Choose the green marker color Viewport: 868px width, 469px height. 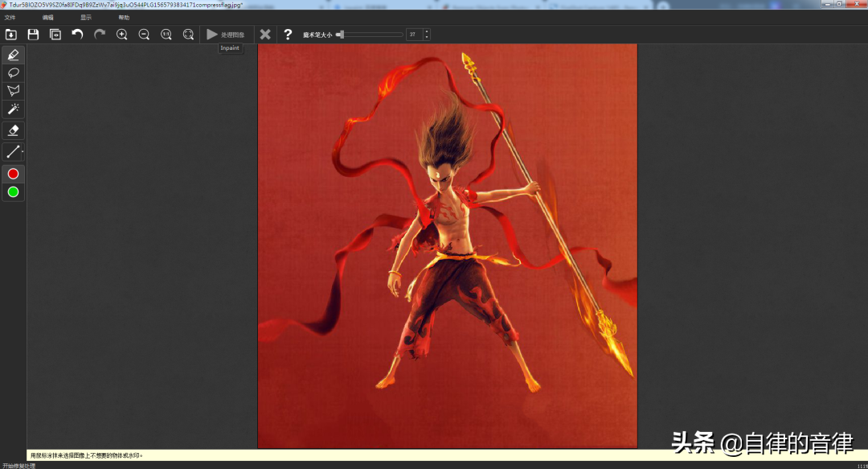pyautogui.click(x=14, y=191)
